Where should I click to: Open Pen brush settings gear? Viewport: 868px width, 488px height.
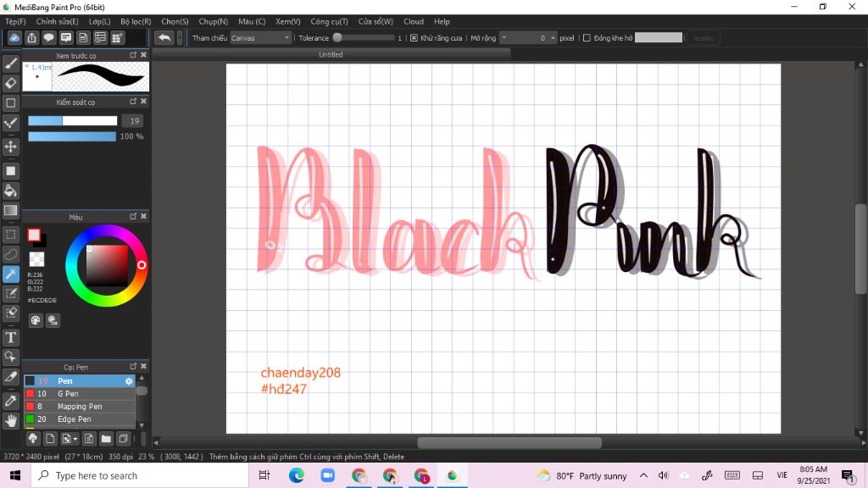(129, 381)
